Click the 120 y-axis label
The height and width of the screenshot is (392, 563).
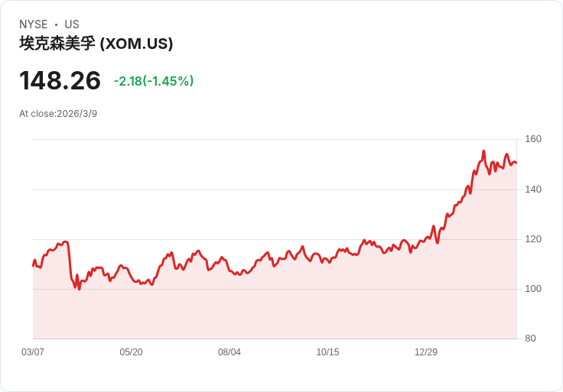(x=533, y=239)
